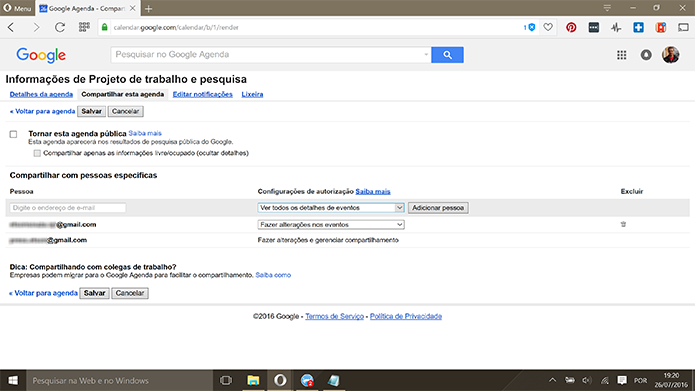Click the Opera taskbar icon

pos(280,380)
